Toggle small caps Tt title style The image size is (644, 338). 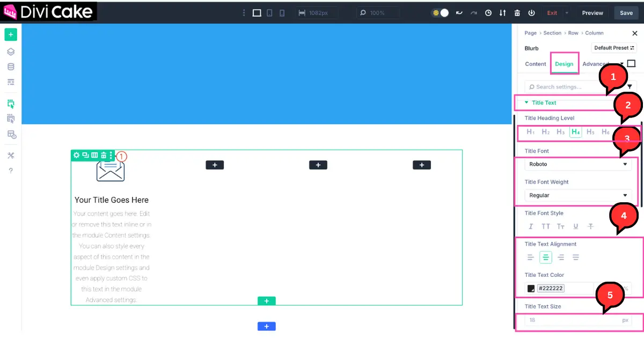pos(561,226)
